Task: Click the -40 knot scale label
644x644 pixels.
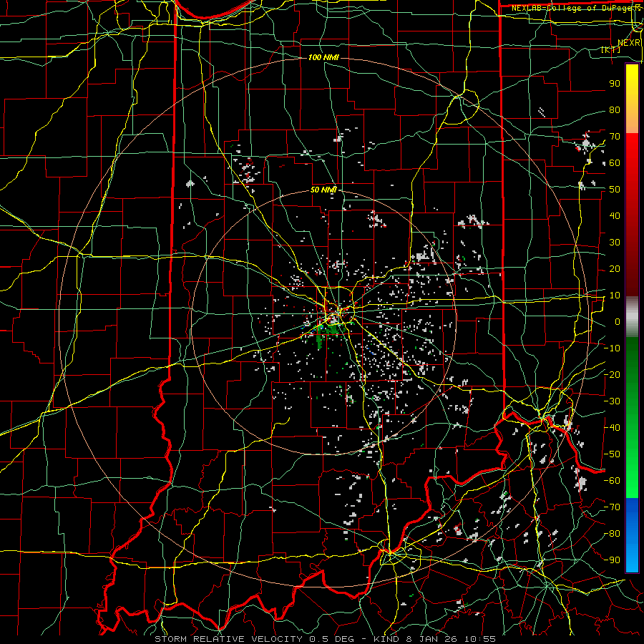Action: click(x=612, y=428)
